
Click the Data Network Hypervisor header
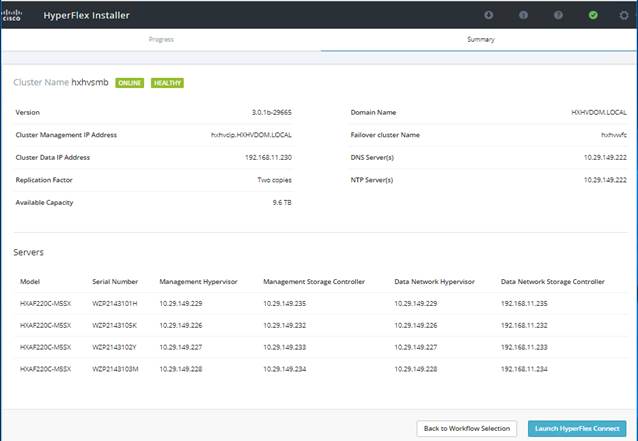tap(434, 282)
